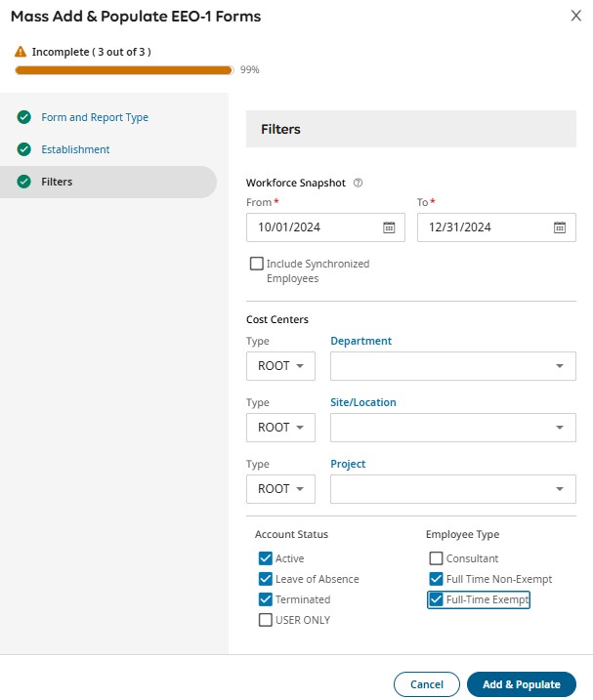Click the orange progress bar
Image resolution: width=593 pixels, height=700 pixels.
[124, 70]
